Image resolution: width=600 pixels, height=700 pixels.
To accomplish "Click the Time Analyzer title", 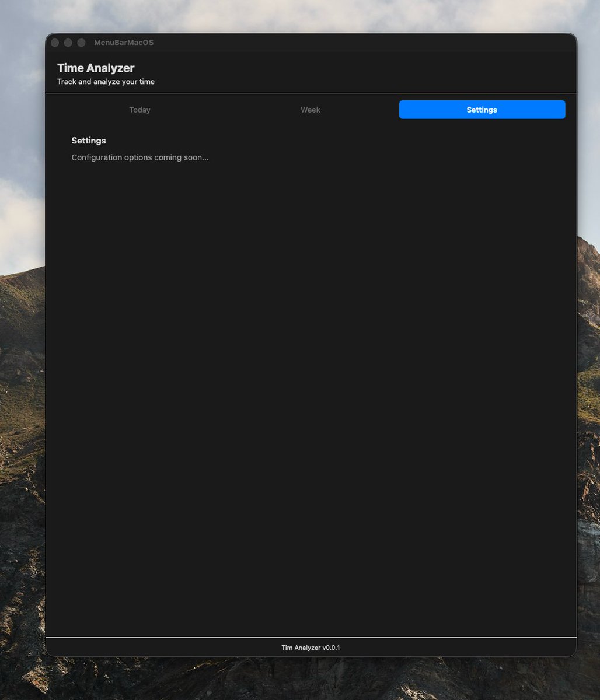I will click(x=96, y=68).
